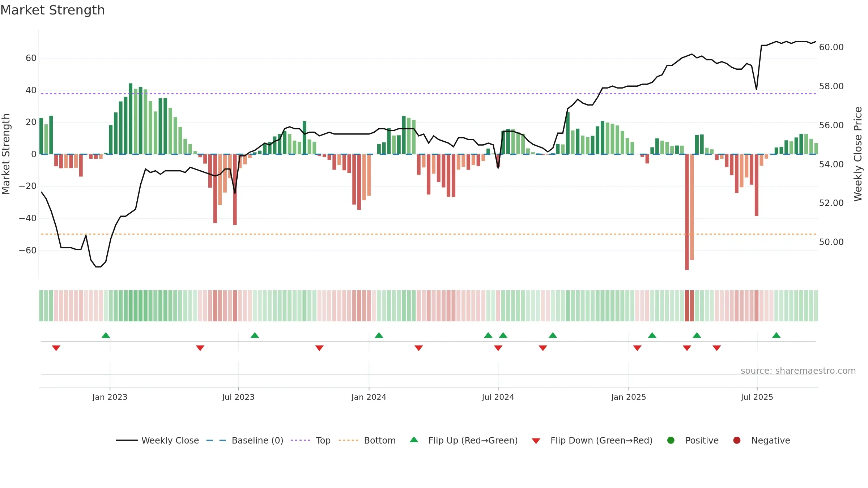Select the flip-up marker just before Jan 2023
This screenshot has width=868, height=488.
click(x=106, y=335)
